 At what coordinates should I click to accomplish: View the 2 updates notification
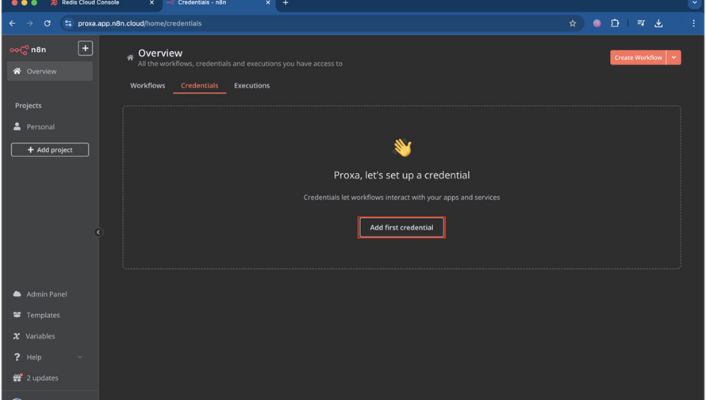pyautogui.click(x=41, y=378)
